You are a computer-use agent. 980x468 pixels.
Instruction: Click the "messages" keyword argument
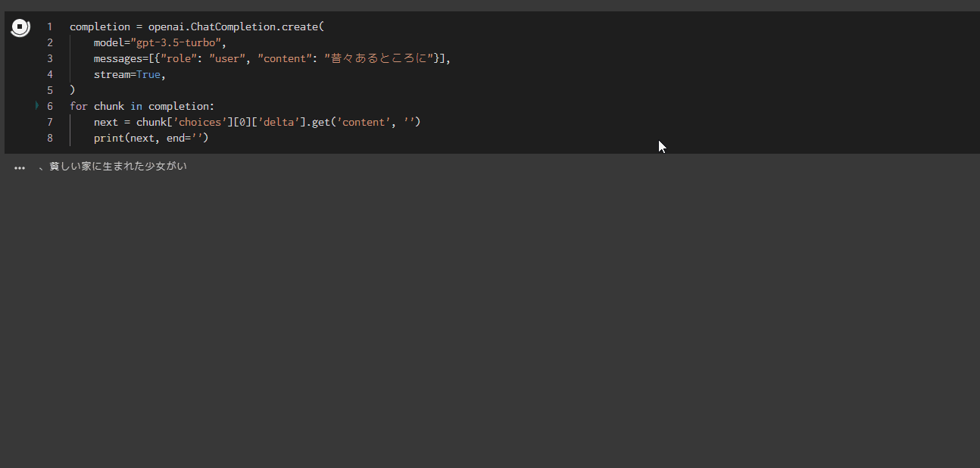click(x=118, y=58)
